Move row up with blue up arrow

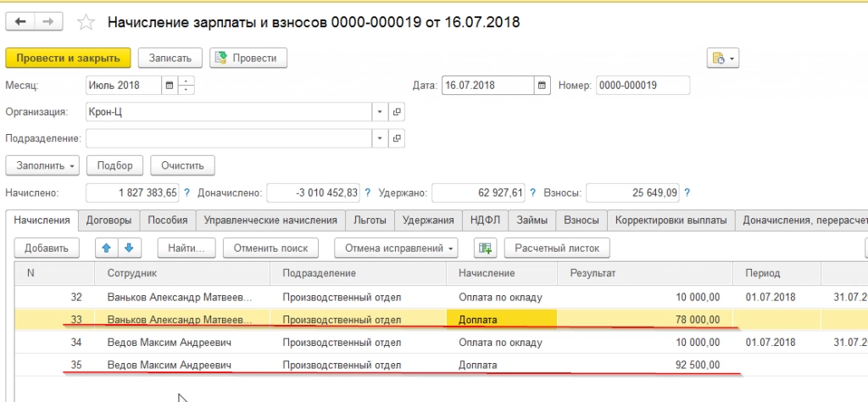click(x=107, y=248)
